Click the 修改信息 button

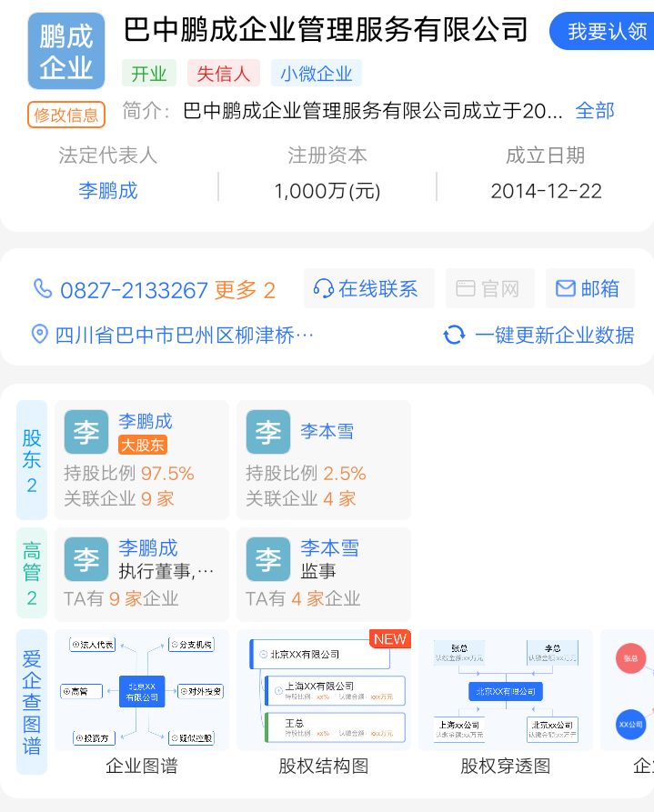pyautogui.click(x=66, y=115)
